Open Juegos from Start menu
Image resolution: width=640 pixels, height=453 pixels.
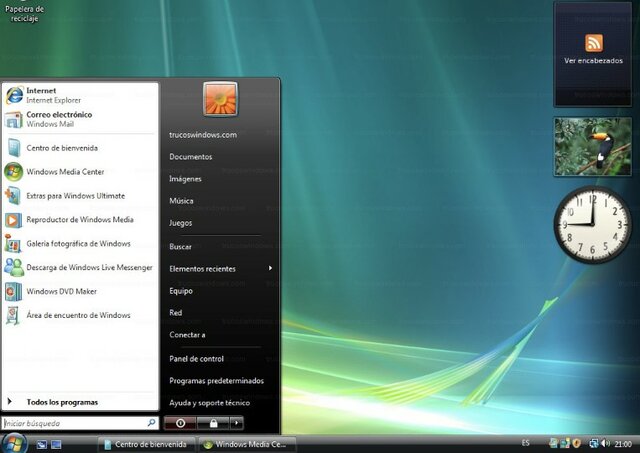pyautogui.click(x=180, y=223)
